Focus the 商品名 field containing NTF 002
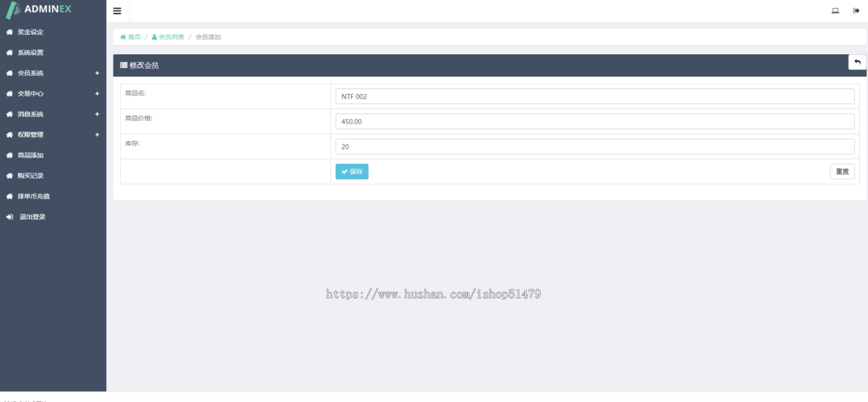Screen dimensions: 868x402 tap(595, 96)
